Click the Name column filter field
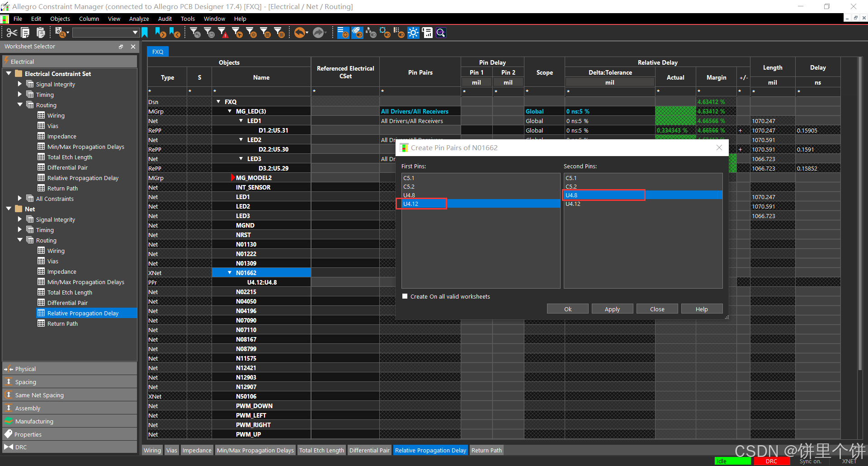868x466 pixels. pos(261,91)
